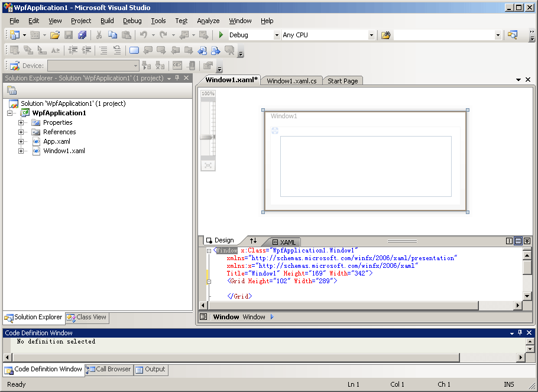Open Solution Explorer window position dropdown arrow
Viewport: 538px width, 392px height.
click(x=169, y=78)
